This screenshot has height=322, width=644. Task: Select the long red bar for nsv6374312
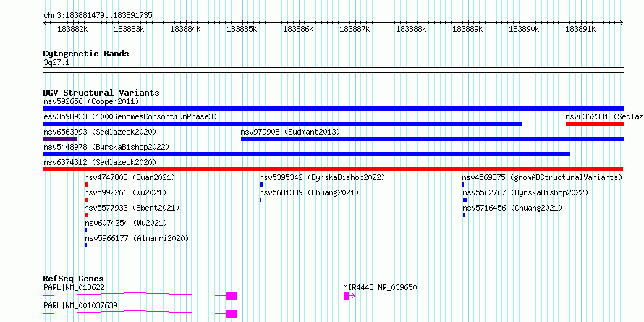(x=333, y=169)
